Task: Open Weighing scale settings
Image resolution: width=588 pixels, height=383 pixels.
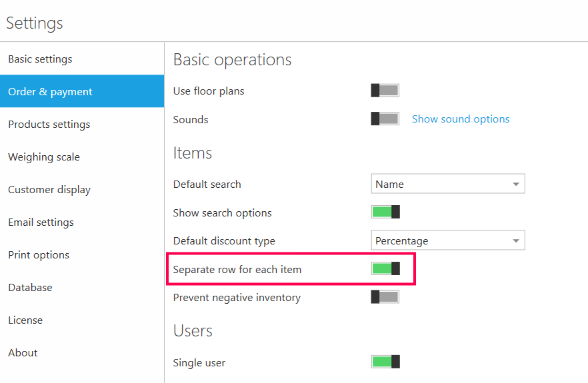Action: pos(43,157)
